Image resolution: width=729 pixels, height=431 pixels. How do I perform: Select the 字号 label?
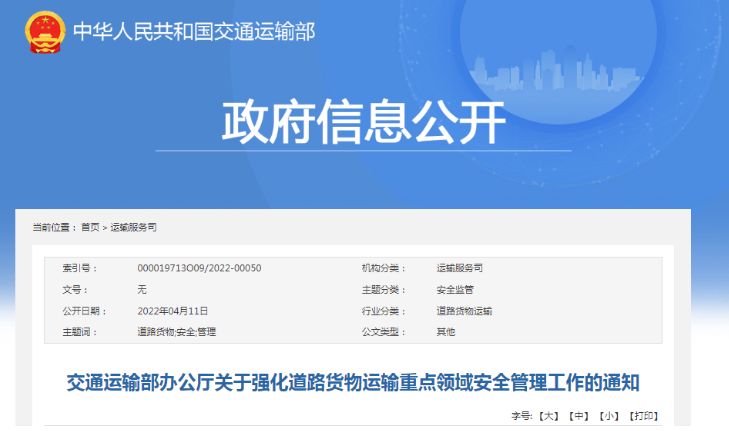pos(522,416)
